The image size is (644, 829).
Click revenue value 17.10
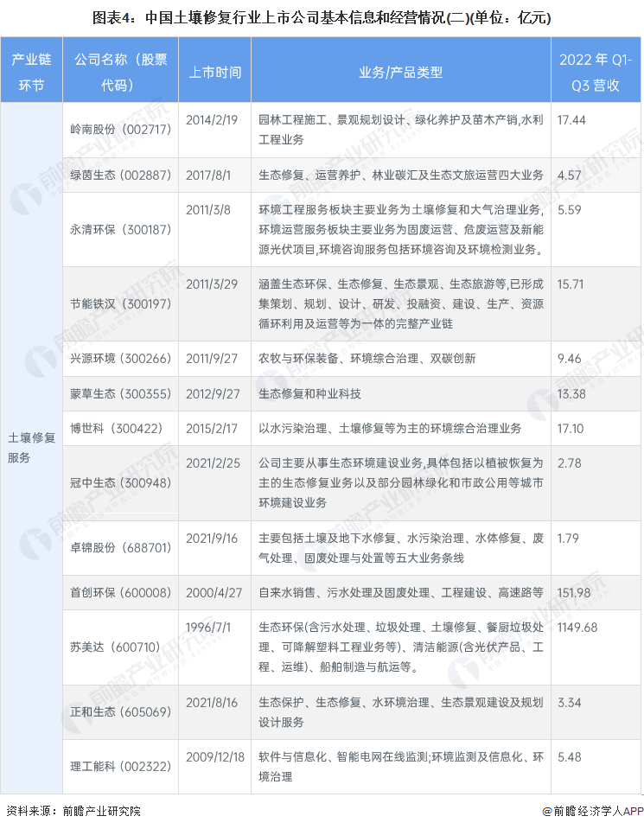pyautogui.click(x=571, y=428)
